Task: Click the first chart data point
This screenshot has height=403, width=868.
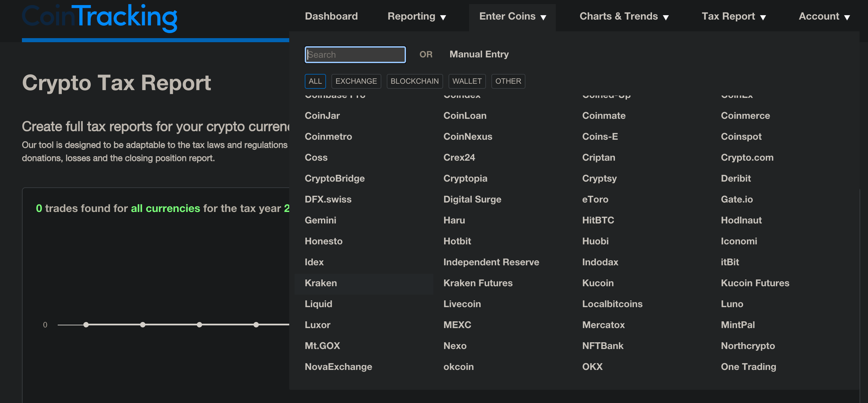Action: [x=86, y=325]
